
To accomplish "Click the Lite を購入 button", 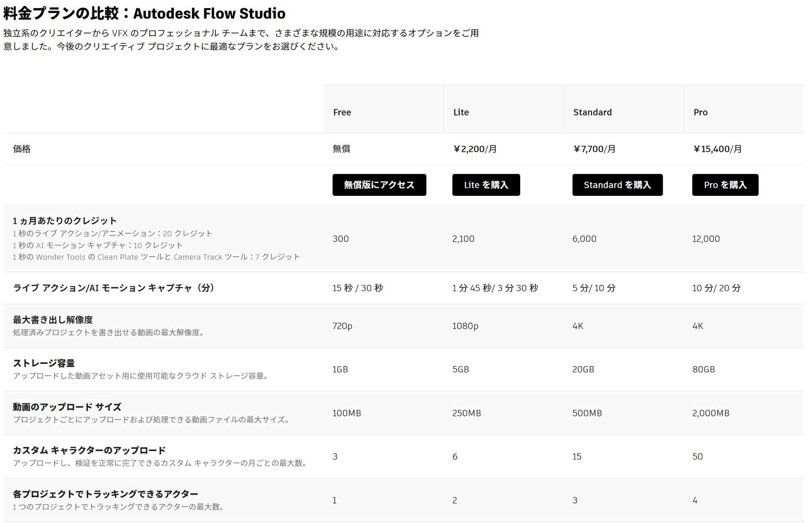I will tap(486, 185).
